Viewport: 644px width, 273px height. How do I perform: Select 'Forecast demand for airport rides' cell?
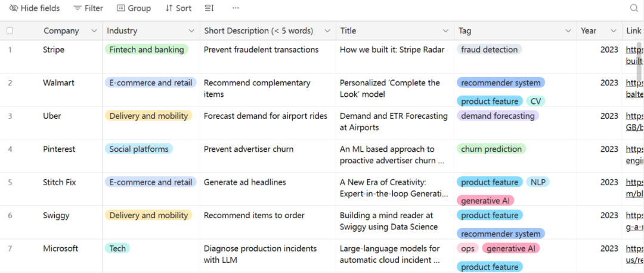click(268, 122)
